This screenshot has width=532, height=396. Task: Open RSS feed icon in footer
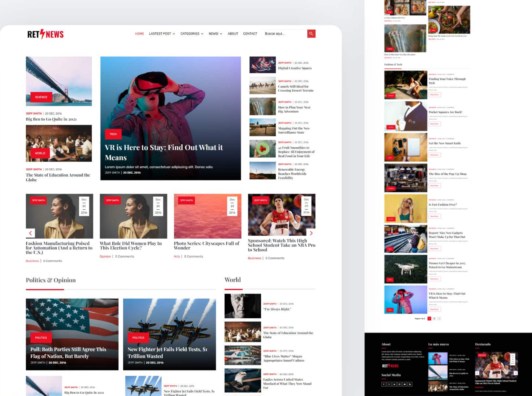(410, 384)
